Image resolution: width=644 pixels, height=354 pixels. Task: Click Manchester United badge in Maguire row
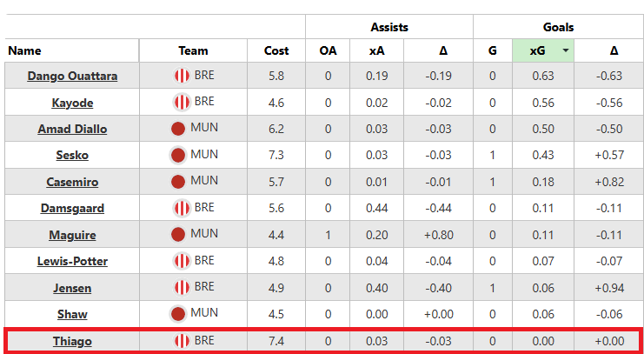178,234
